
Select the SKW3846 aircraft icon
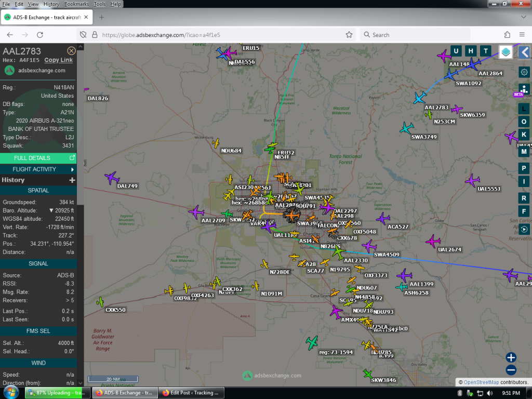click(367, 374)
